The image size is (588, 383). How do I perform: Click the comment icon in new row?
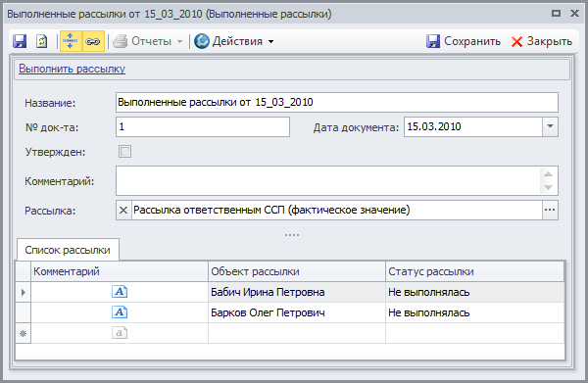(x=120, y=333)
